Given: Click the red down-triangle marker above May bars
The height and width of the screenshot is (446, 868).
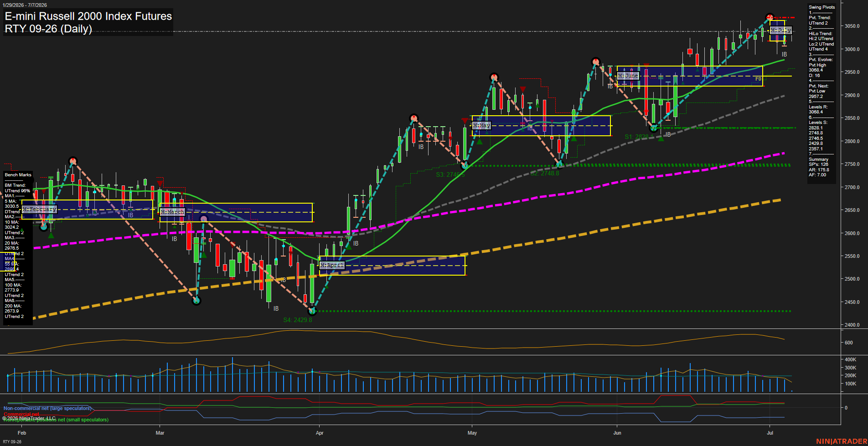Looking at the screenshot, I should [522, 89].
